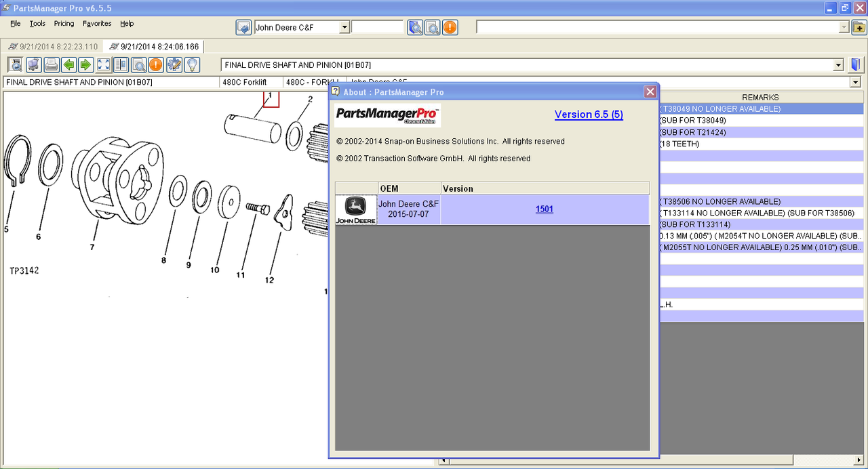Select the 'M2054T NO LONGER AVAILABLE' remarks row
Viewport: 868px width, 469px height.
click(760, 236)
